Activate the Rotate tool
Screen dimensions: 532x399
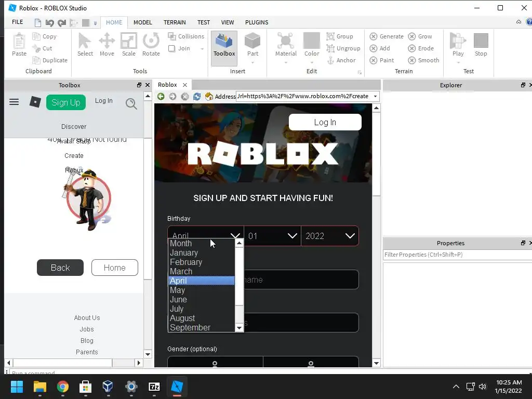coord(151,45)
